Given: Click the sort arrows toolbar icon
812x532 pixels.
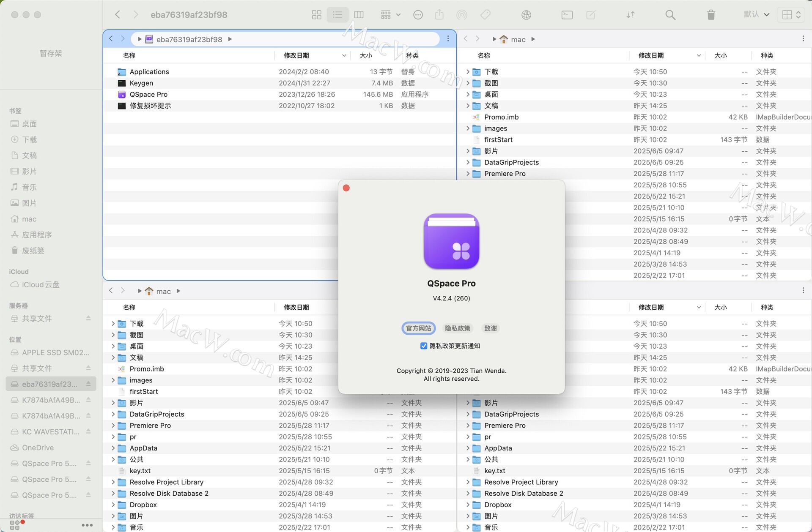Looking at the screenshot, I should 631,15.
